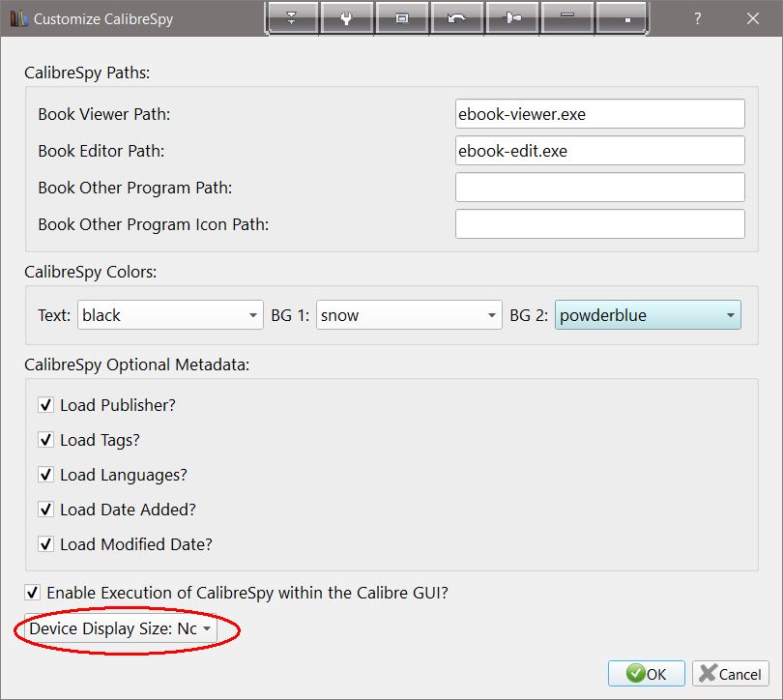Expand the Device Display Size dropdown
Screen dimensions: 783x700
click(121, 628)
